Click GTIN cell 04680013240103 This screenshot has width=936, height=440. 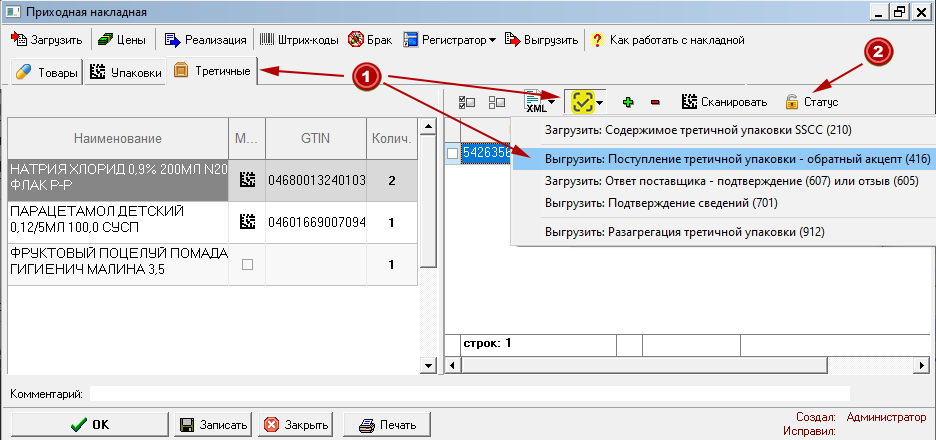point(316,180)
